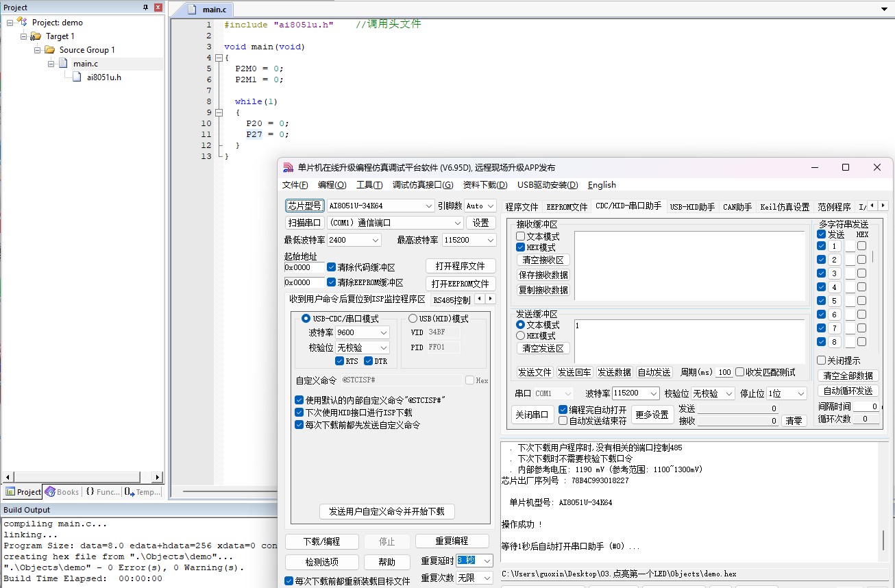Image resolution: width=895 pixels, height=588 pixels.
Task: Toggle 清除代码缓冲区 checkbox
Action: point(332,267)
